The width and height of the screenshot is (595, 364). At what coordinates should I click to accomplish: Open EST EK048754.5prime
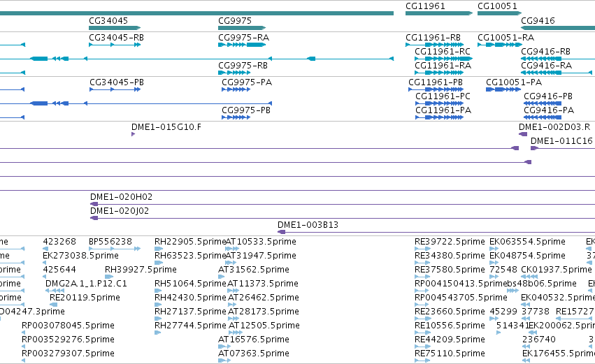[527, 256]
